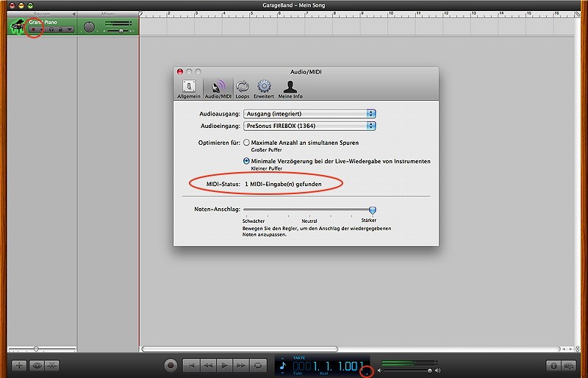Click the Grand Piano instrument icon
The image size is (588, 378).
tap(17, 26)
